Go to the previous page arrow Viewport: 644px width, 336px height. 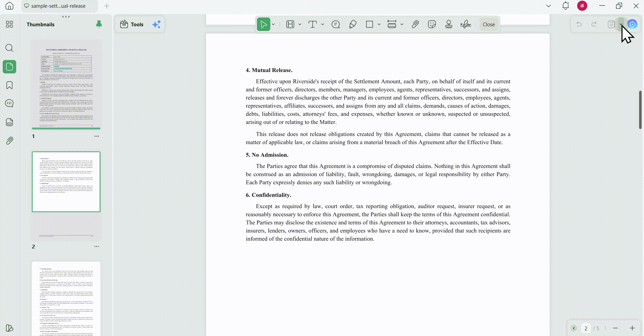click(574, 328)
